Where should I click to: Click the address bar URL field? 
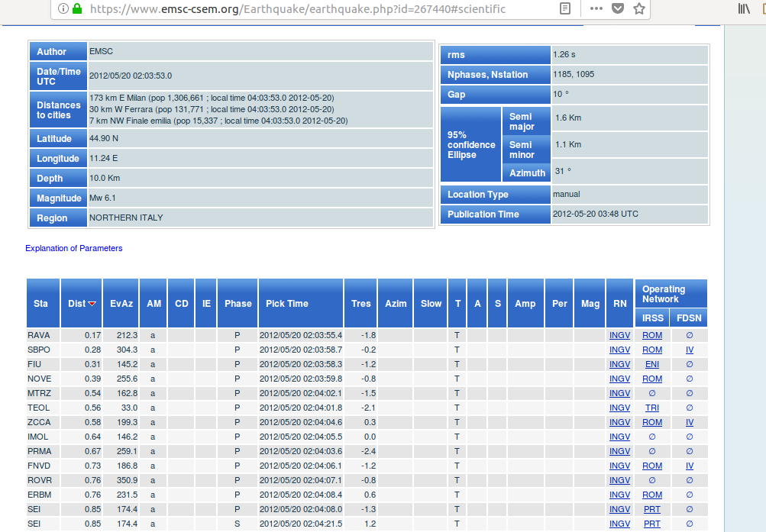pos(305,9)
